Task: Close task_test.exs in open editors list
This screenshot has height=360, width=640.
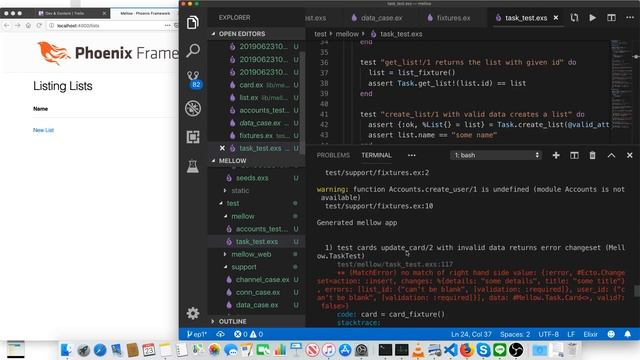Action: (x=222, y=148)
